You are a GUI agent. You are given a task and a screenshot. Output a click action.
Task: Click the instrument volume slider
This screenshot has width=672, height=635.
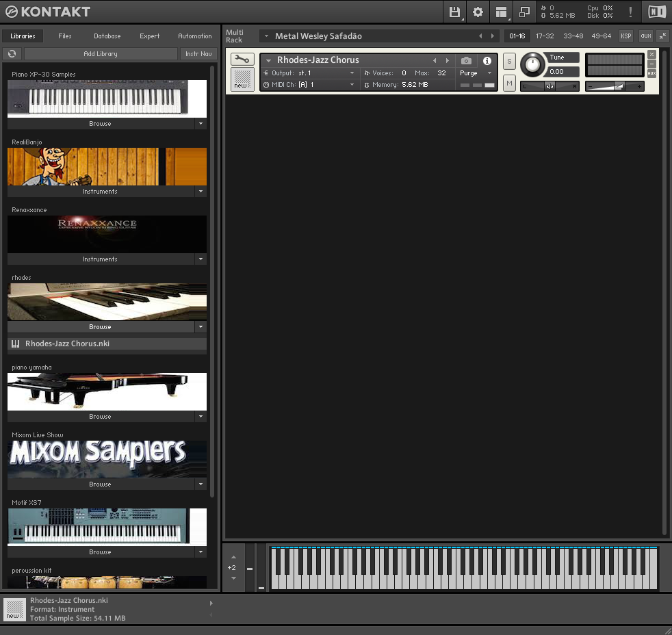click(x=615, y=86)
